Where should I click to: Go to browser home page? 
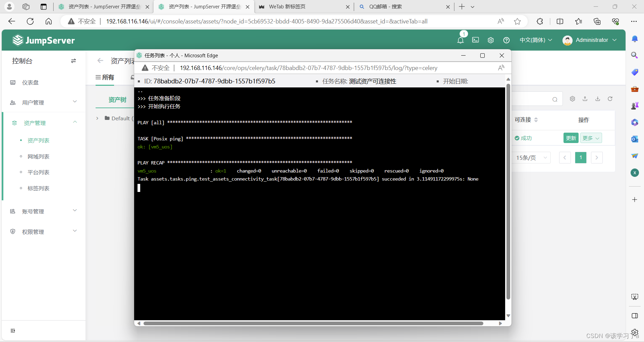click(x=49, y=21)
